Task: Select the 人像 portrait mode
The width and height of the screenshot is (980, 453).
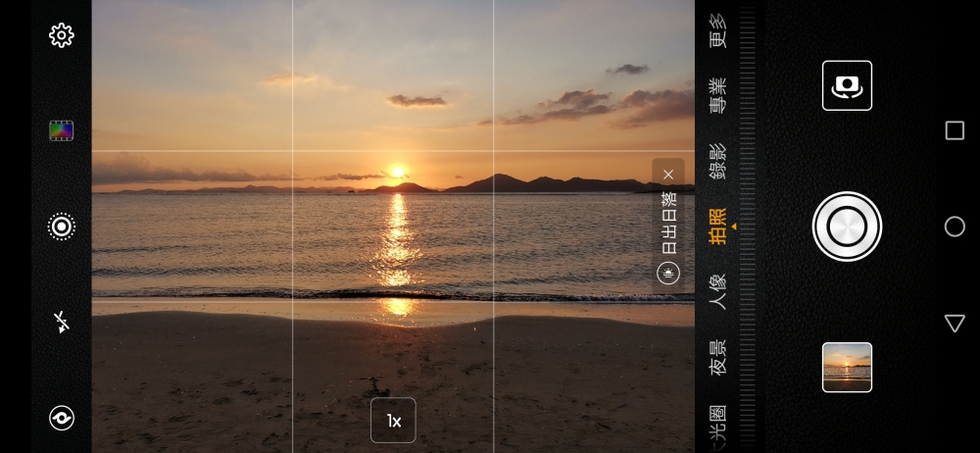Action: pos(718,292)
